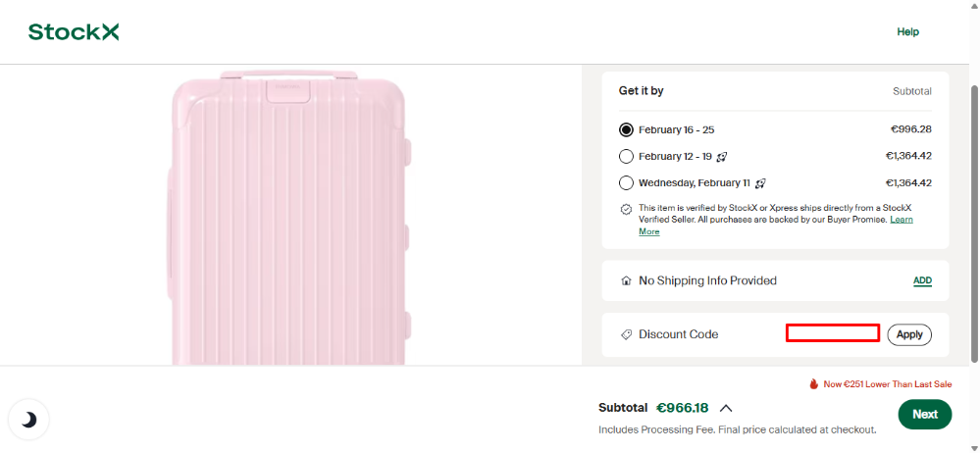Click the verified checkmark badge icon
The image size is (980, 453).
tap(626, 209)
